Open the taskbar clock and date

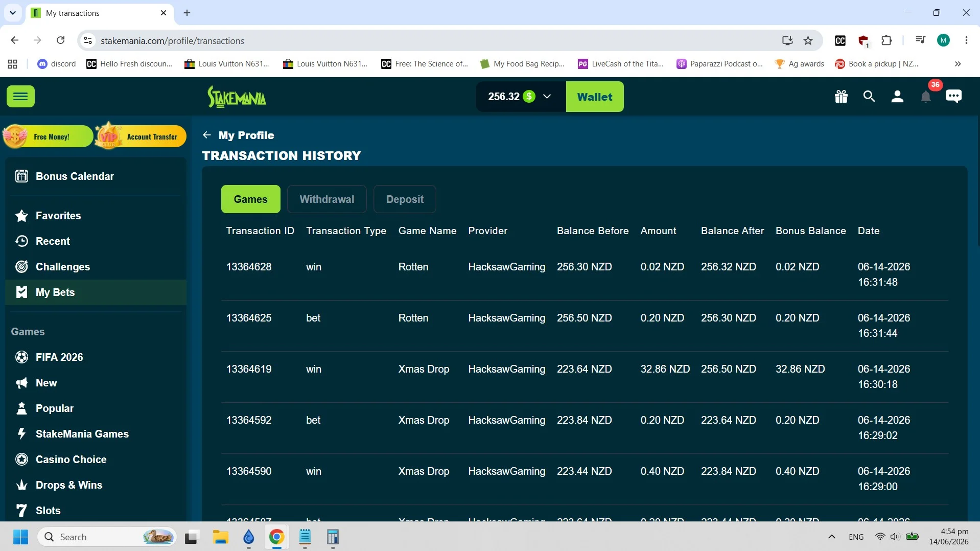(x=948, y=537)
